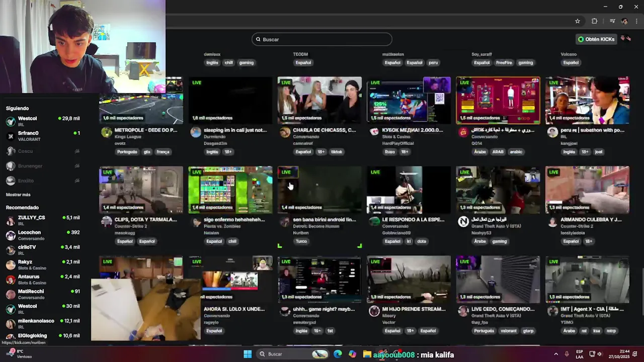Open Westcol with 30 mil viewers in Recomendado
The height and width of the screenshot is (362, 644).
click(x=43, y=309)
